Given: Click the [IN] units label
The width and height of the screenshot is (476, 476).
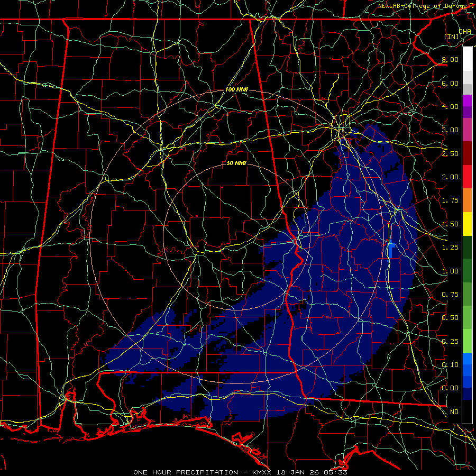Looking at the screenshot, I should click(452, 36).
